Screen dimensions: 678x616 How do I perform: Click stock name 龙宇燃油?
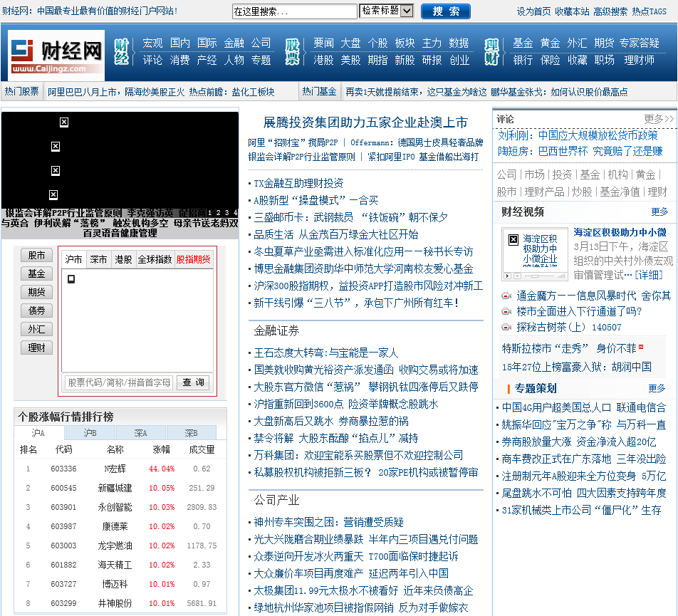click(115, 545)
